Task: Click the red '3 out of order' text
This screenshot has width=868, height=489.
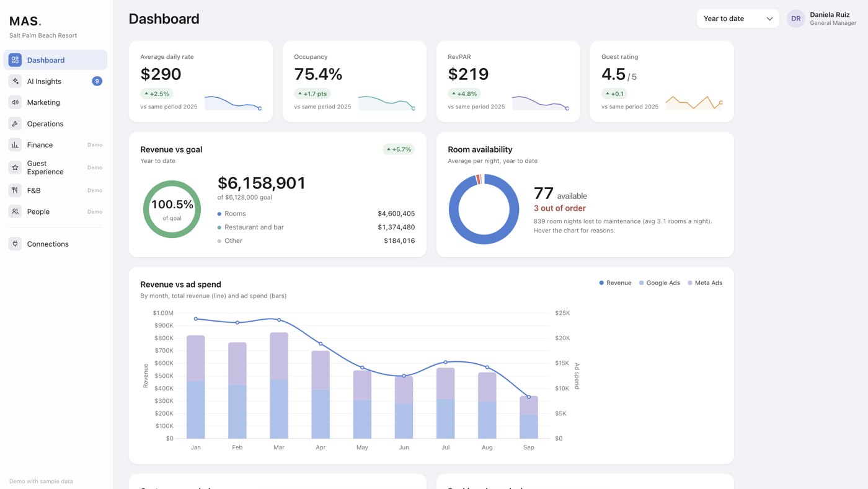Action: [x=560, y=208]
